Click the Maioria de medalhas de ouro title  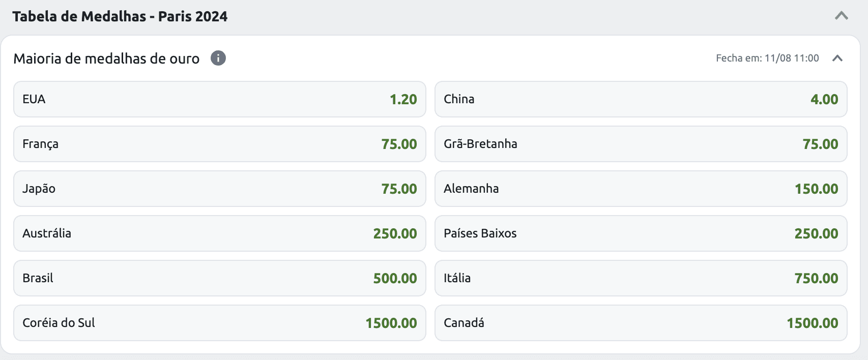tap(106, 58)
